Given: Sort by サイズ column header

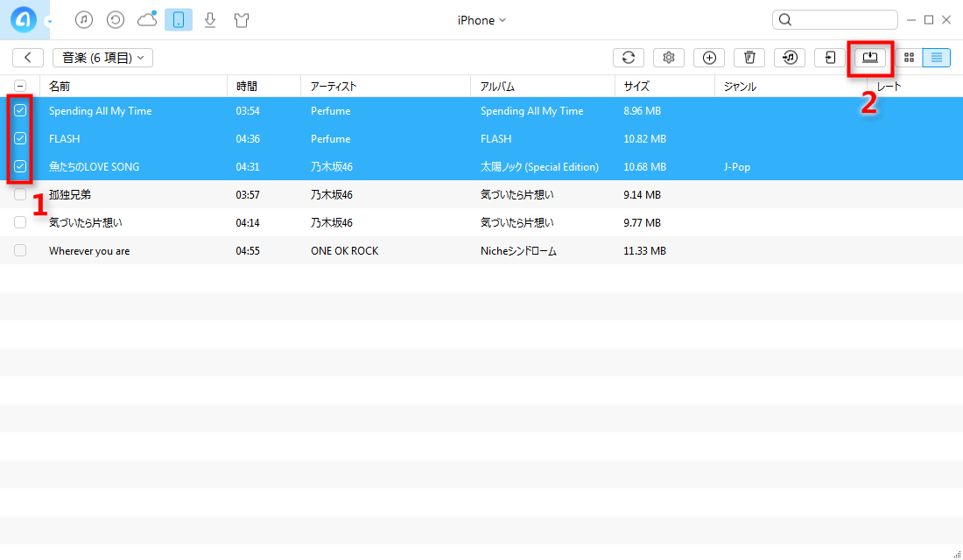Looking at the screenshot, I should click(636, 87).
